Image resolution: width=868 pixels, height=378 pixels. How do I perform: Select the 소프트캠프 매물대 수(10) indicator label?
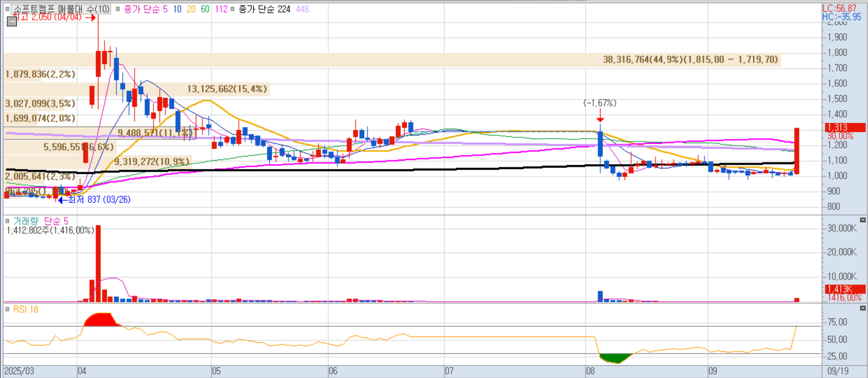[61, 9]
